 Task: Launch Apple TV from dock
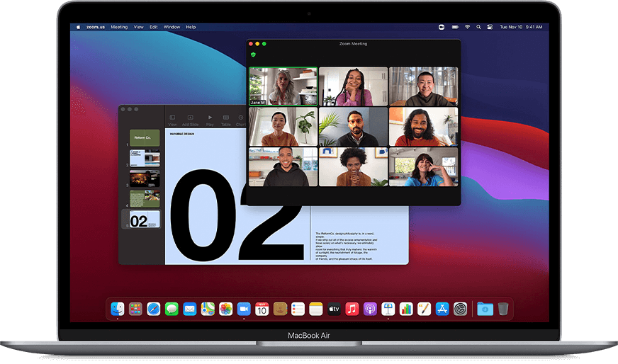335,309
